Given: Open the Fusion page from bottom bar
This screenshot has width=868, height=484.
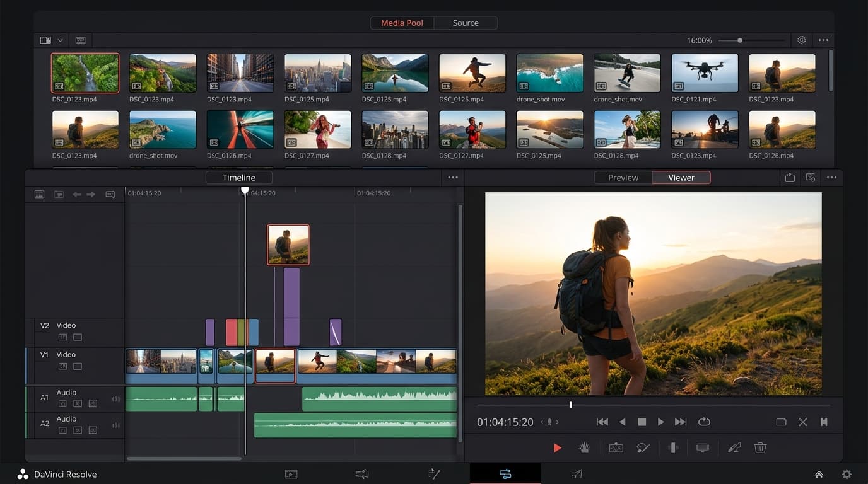Looking at the screenshot, I should click(x=433, y=474).
